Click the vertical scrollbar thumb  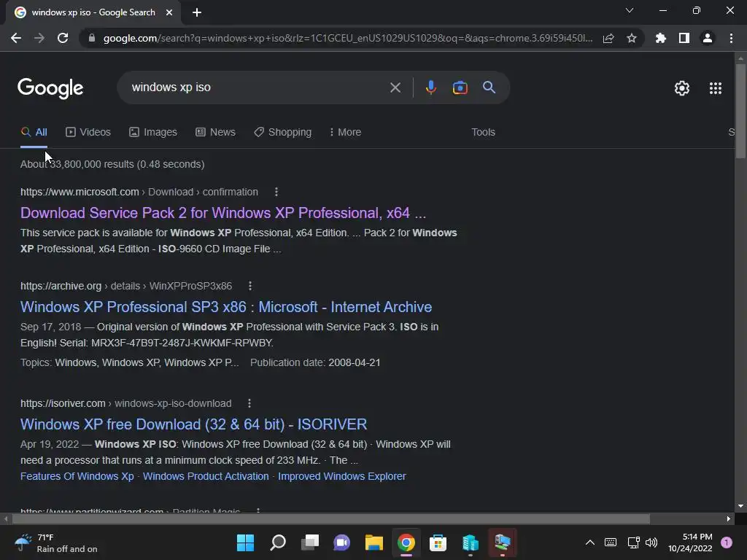point(740,111)
